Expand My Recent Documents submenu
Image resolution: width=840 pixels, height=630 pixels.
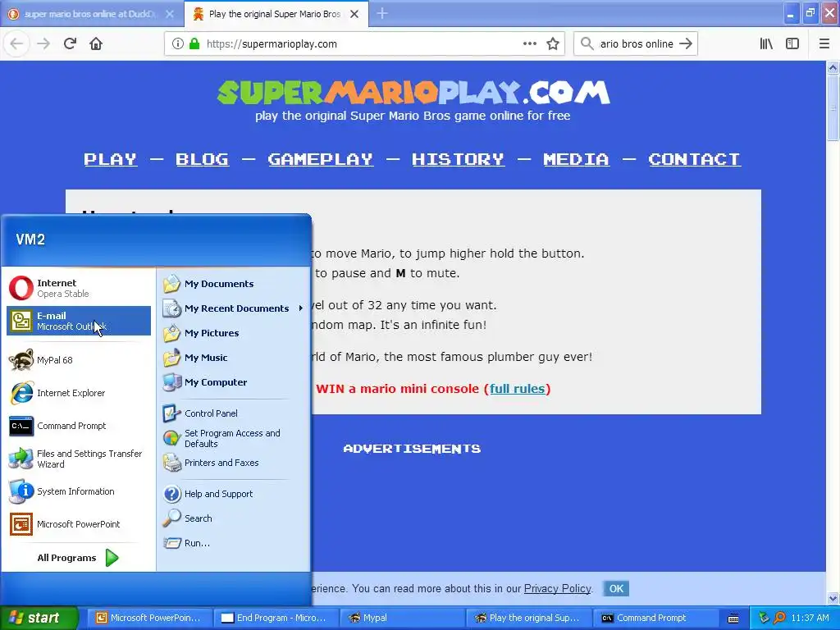tap(233, 308)
